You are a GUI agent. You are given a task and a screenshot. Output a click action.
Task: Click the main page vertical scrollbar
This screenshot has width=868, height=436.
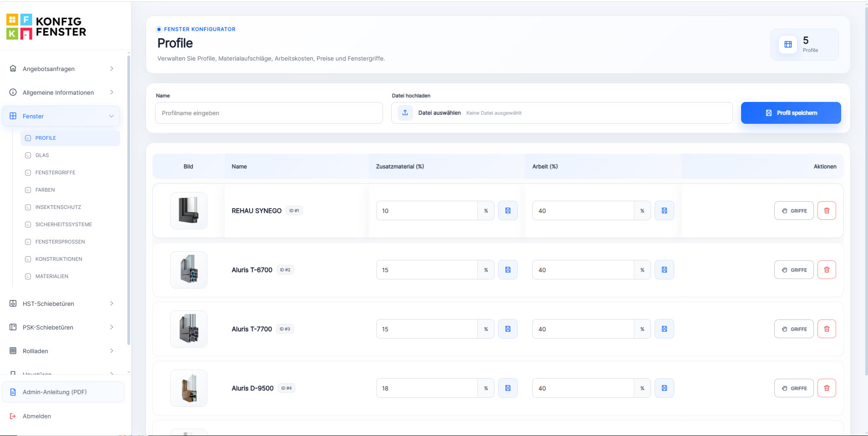click(x=866, y=191)
